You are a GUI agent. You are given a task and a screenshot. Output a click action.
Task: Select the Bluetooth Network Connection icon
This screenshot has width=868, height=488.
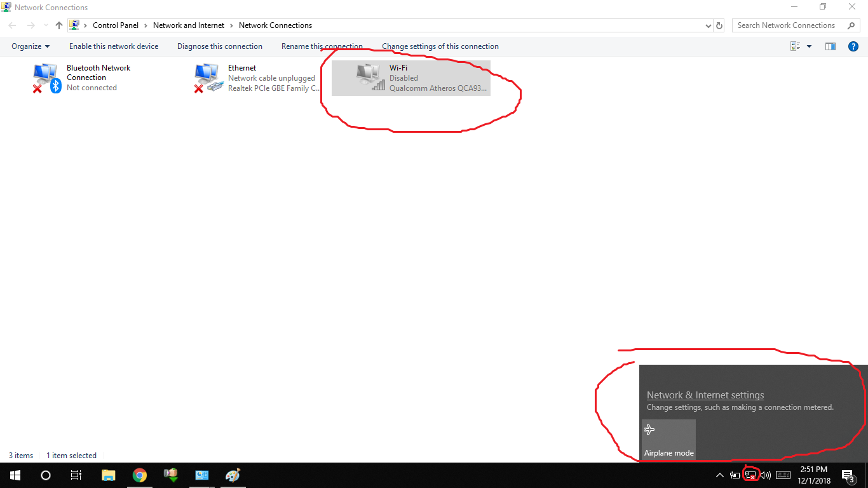coord(47,78)
